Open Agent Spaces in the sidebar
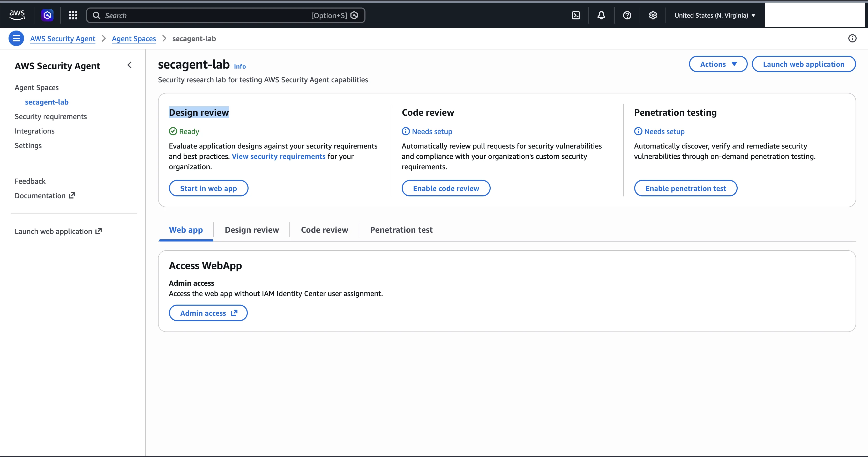Image resolution: width=868 pixels, height=457 pixels. 36,88
